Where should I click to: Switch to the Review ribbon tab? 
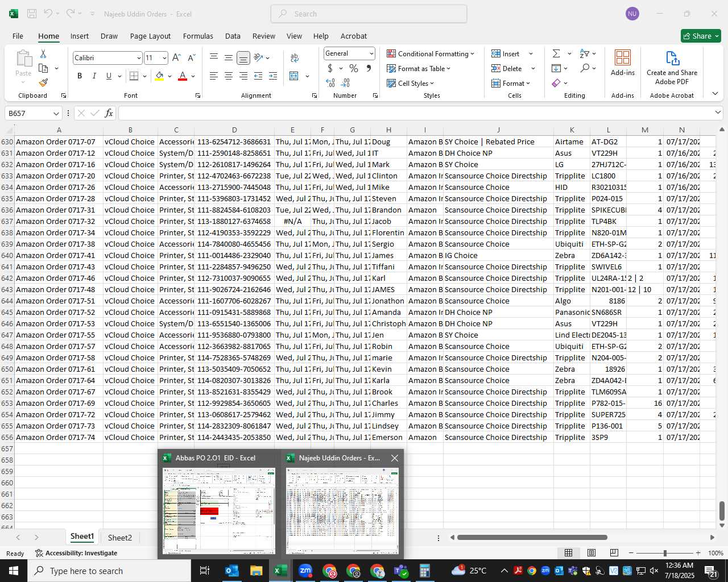[264, 36]
